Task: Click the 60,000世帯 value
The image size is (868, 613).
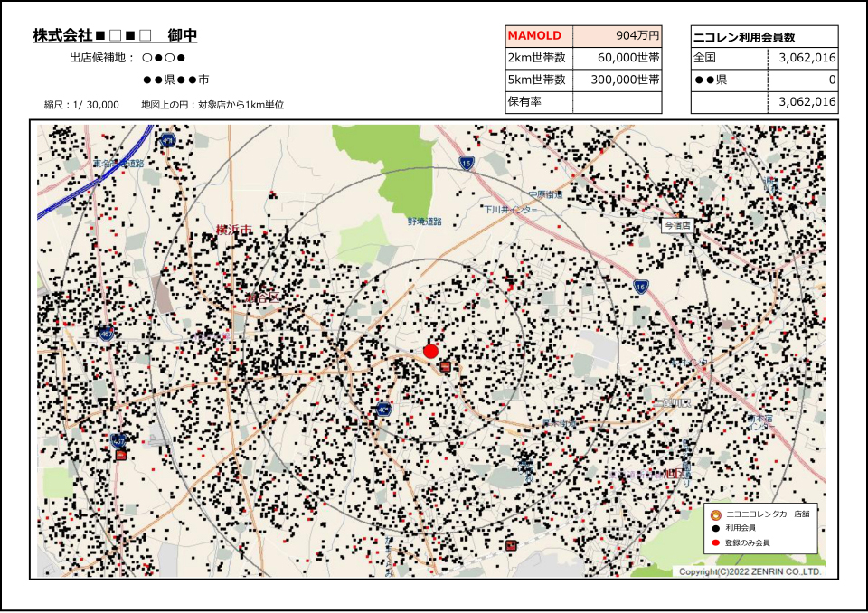Action: [x=628, y=58]
